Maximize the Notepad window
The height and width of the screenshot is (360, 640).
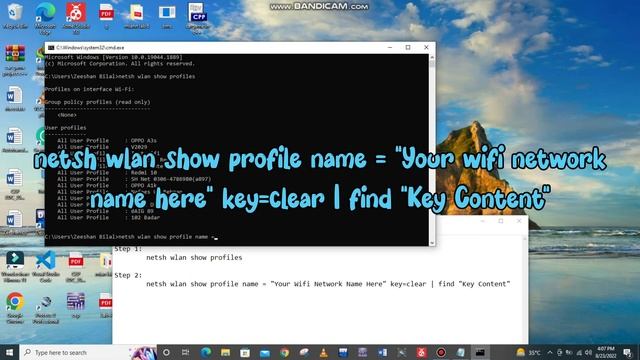click(501, 221)
